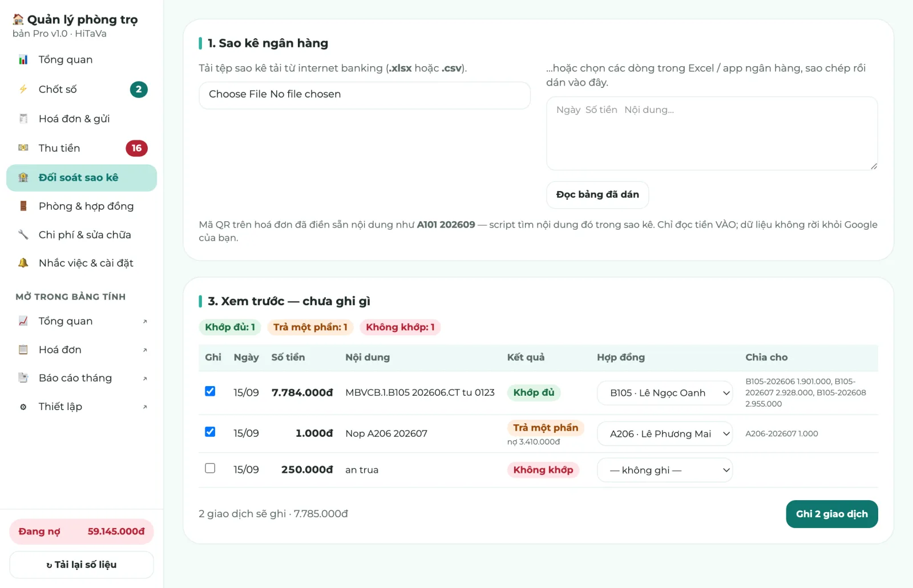Screen dimensions: 913x588
Task: Click the house logo beside Quản lý phòng trọ
Action: [18, 19]
